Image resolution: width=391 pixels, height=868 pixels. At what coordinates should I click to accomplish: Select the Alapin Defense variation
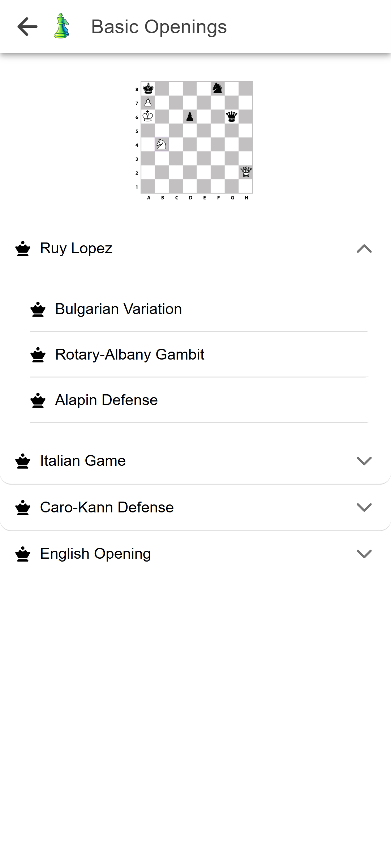(x=107, y=400)
